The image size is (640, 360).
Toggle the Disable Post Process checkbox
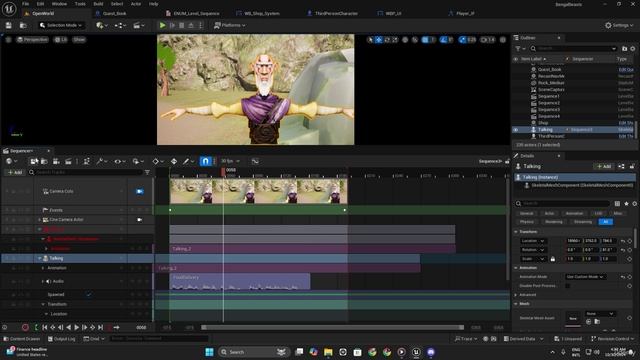click(x=568, y=286)
